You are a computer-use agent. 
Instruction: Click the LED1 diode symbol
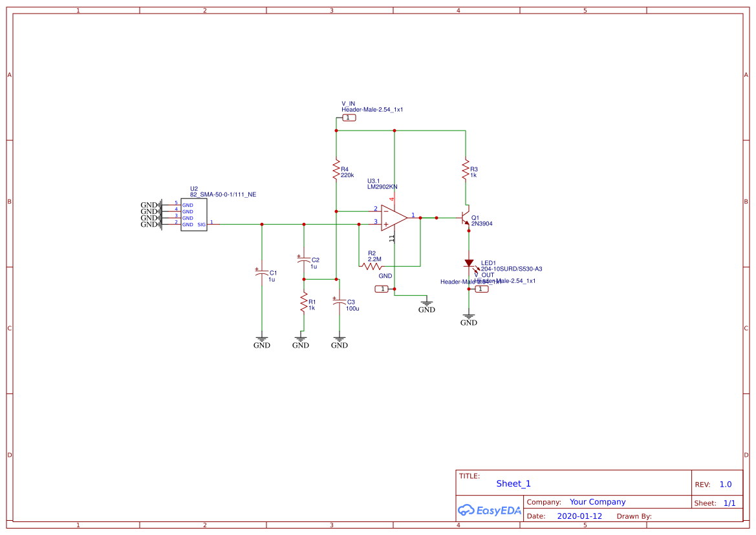(470, 263)
